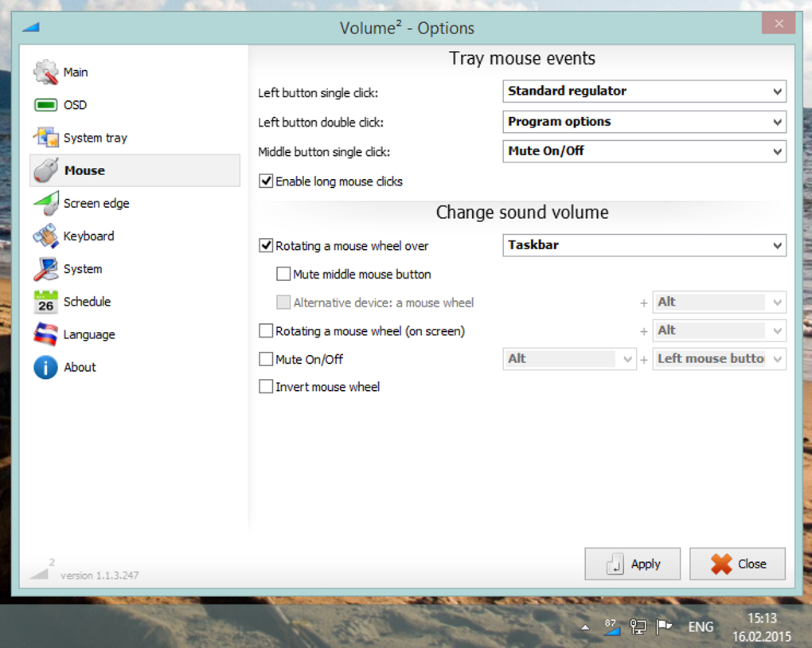Switch to System tray settings
This screenshot has width=812, height=648.
point(96,138)
